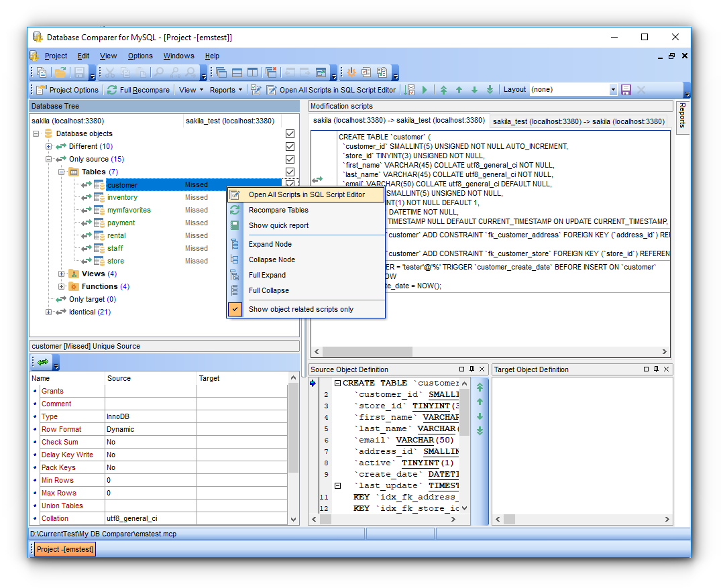Click the green swap arrows icon in properties panel
The width and height of the screenshot is (721, 588).
coord(43,362)
